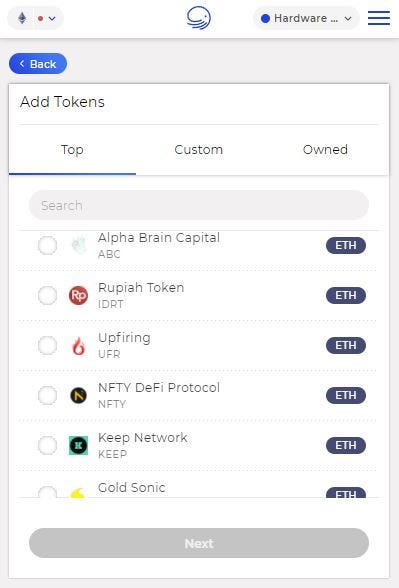Click the Ethereum diamond icon
Image resolution: width=399 pixels, height=588 pixels.
(22, 18)
